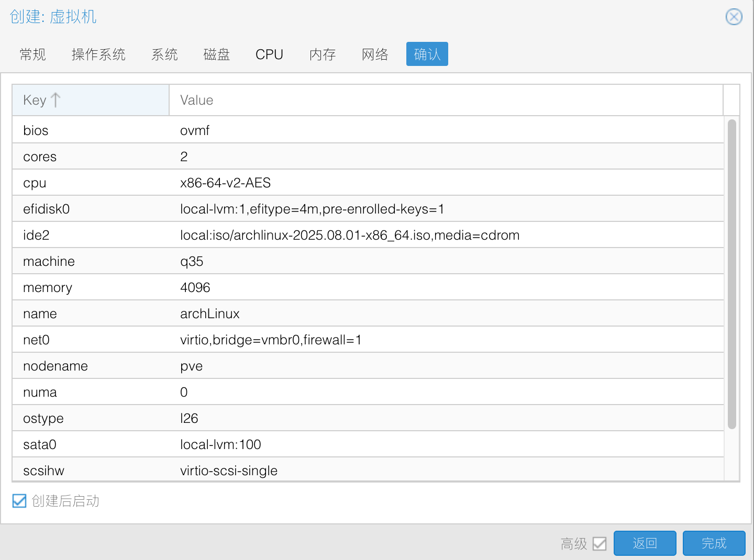Go to the 系统 tab
The height and width of the screenshot is (560, 754).
pos(164,54)
